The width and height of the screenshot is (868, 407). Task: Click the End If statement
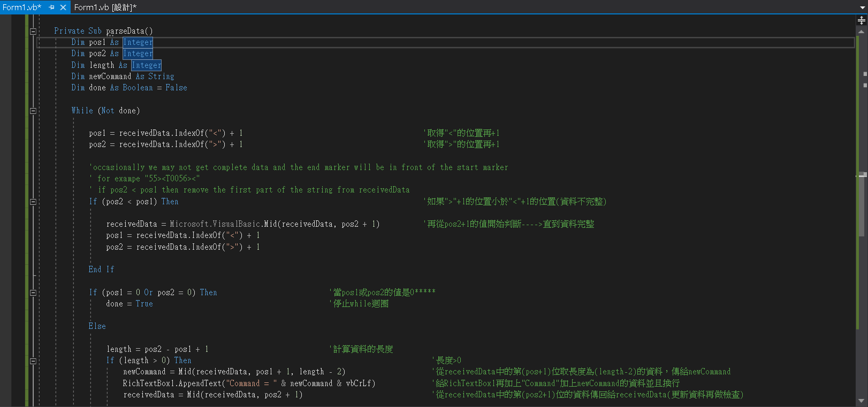[x=102, y=270]
